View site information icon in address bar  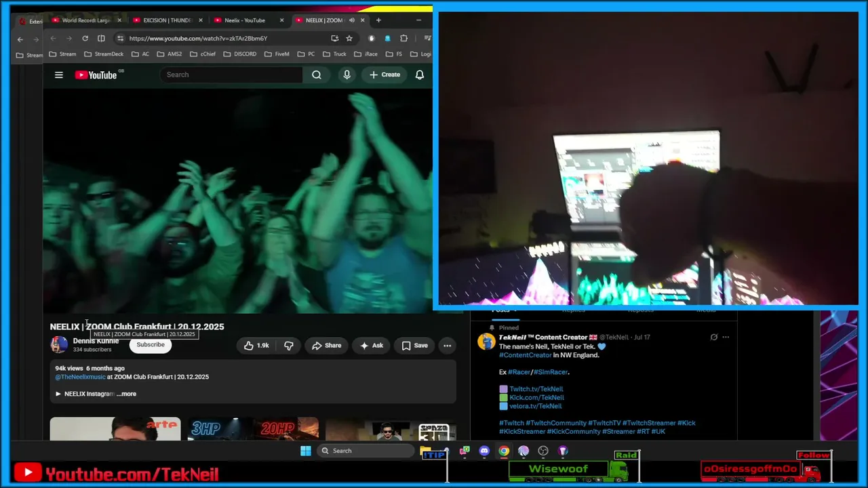(120, 39)
